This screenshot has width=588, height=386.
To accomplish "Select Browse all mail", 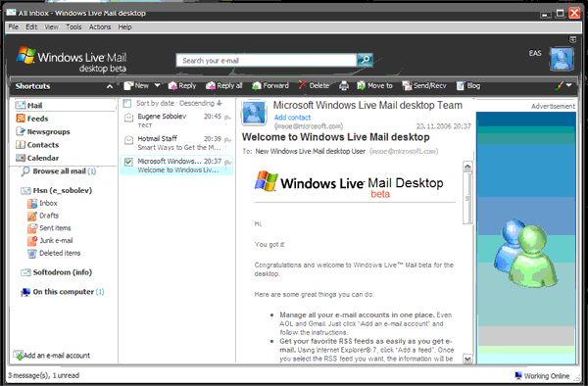I will (x=59, y=171).
